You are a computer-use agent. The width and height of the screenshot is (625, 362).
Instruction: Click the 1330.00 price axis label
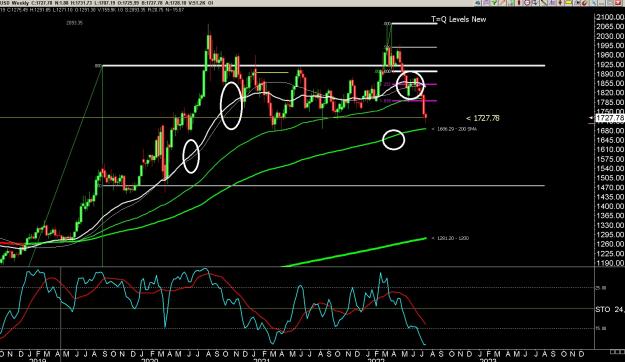pyautogui.click(x=610, y=225)
